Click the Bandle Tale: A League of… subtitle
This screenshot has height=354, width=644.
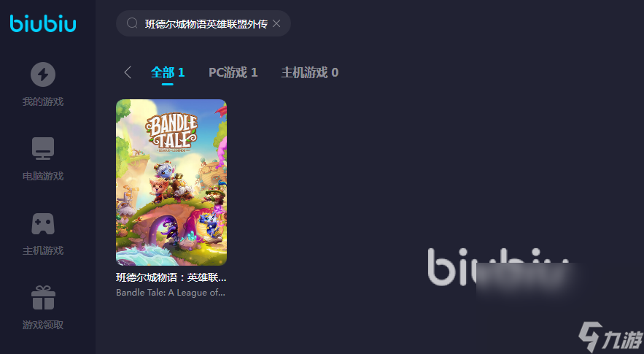(171, 293)
